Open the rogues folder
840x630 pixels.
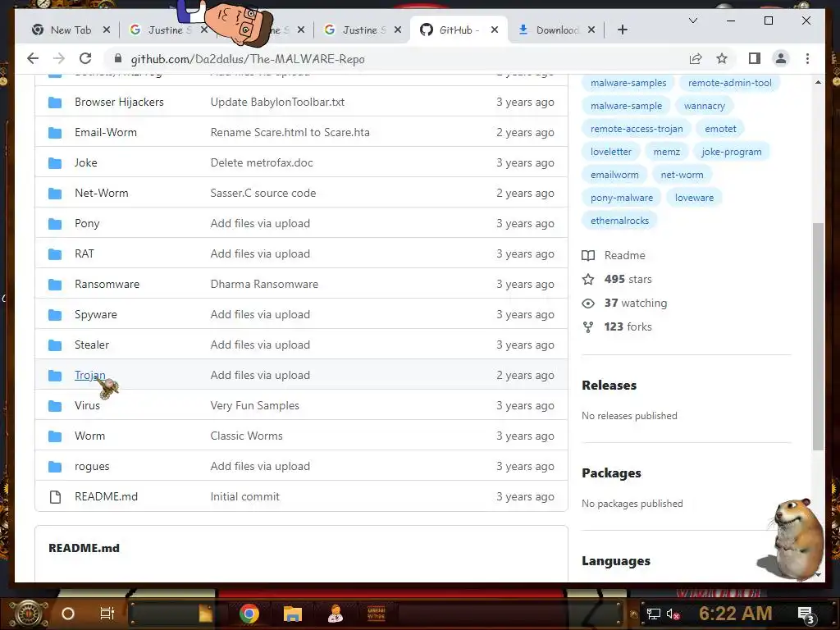pyautogui.click(x=92, y=467)
